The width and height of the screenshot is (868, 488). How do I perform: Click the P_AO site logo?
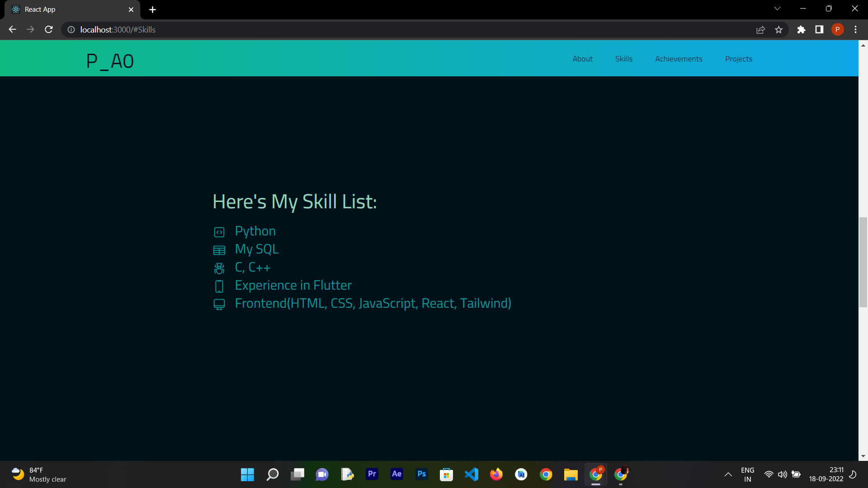tap(110, 61)
